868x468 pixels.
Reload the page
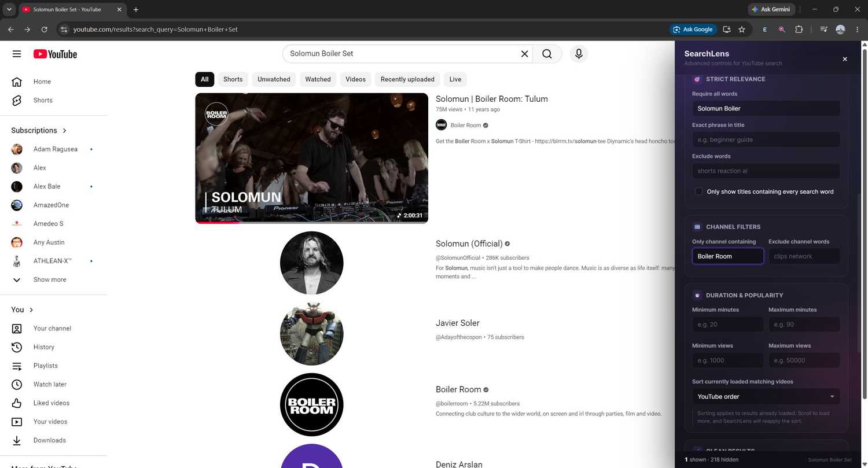click(x=44, y=29)
